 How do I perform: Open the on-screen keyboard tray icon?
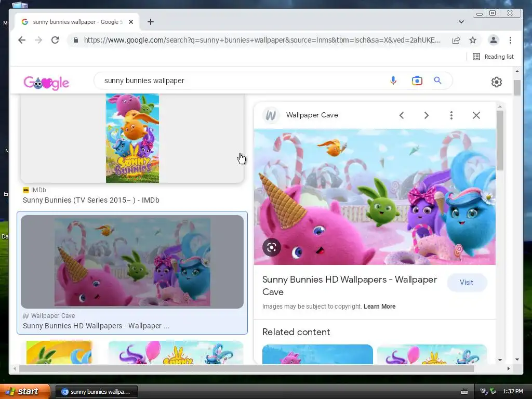coord(464,392)
